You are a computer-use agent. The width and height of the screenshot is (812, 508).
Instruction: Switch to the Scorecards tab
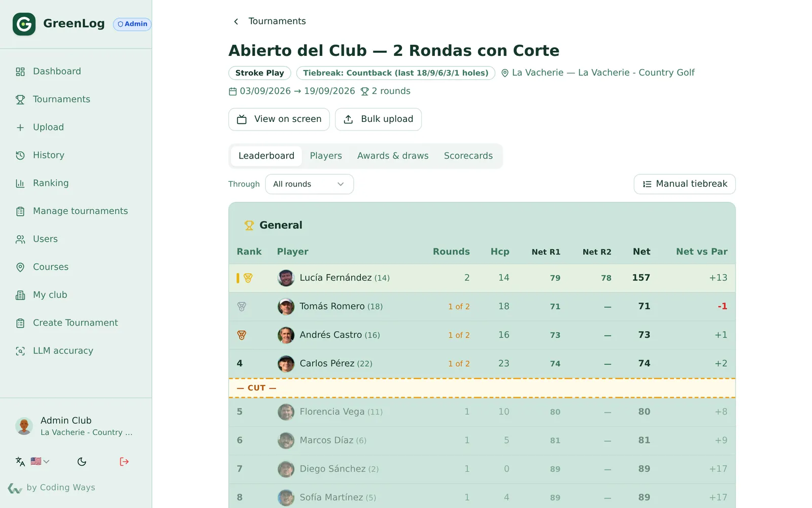click(x=468, y=156)
